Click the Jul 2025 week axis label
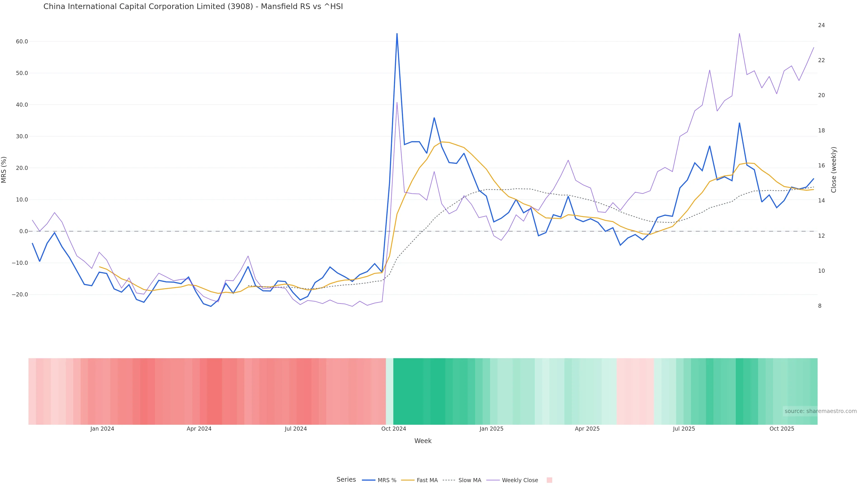The height and width of the screenshot is (488, 868). click(x=684, y=429)
